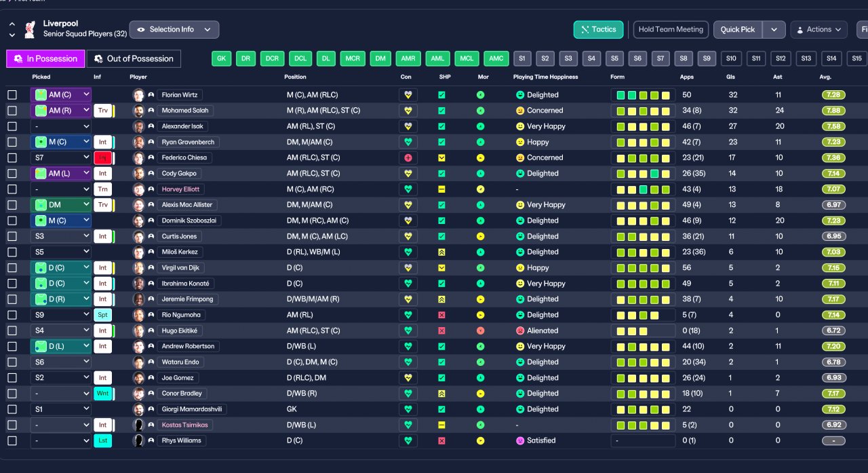Sort by the Playing Time Happiness column header
The image size is (868, 473).
click(546, 77)
